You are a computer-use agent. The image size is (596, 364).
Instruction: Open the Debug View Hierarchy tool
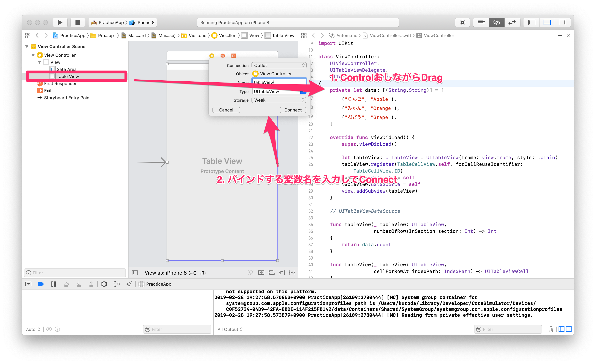104,284
